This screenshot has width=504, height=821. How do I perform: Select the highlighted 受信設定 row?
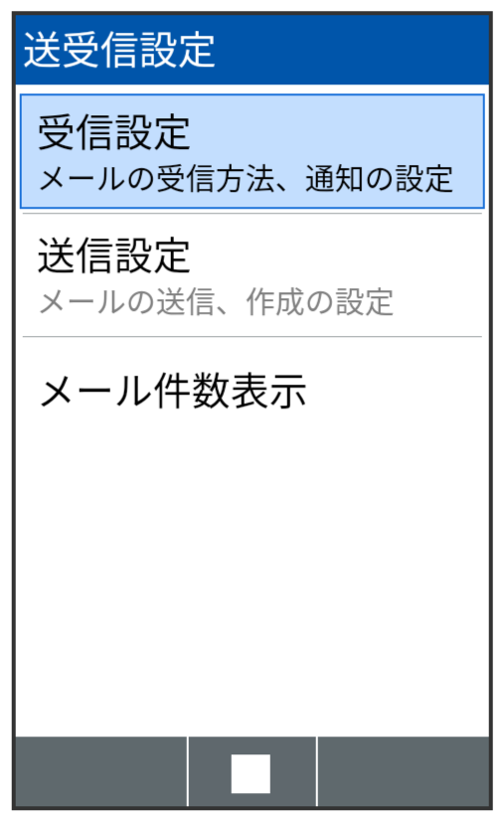[252, 151]
